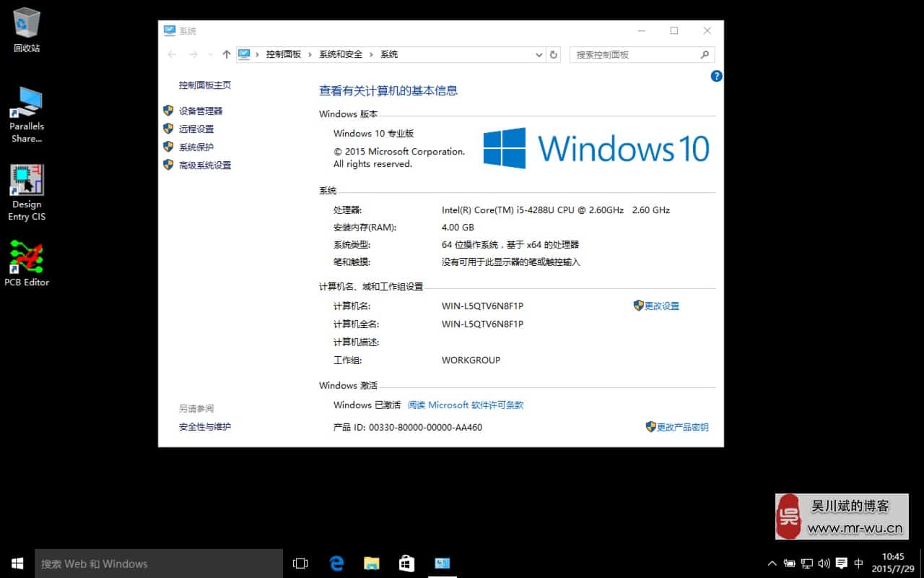Screen dimensions: 924x578
Task: Open the address bar history dropdown
Action: 539,54
